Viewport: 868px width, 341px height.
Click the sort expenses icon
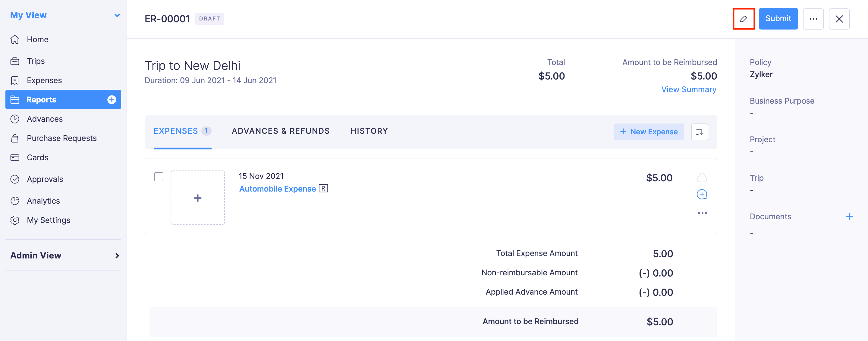(x=699, y=132)
